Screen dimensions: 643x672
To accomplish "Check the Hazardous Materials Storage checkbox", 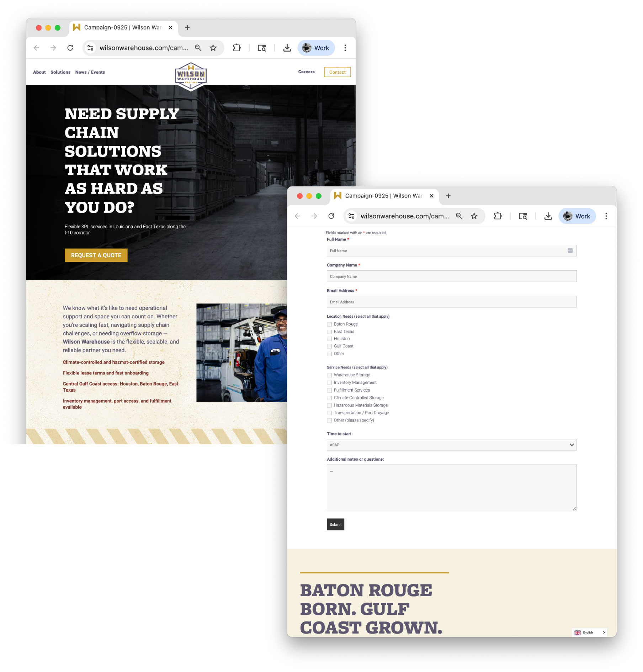I will [x=329, y=406].
